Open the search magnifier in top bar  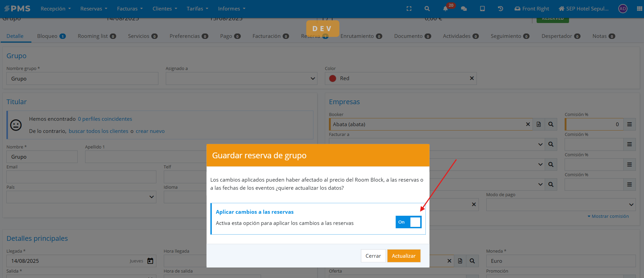coord(427,9)
